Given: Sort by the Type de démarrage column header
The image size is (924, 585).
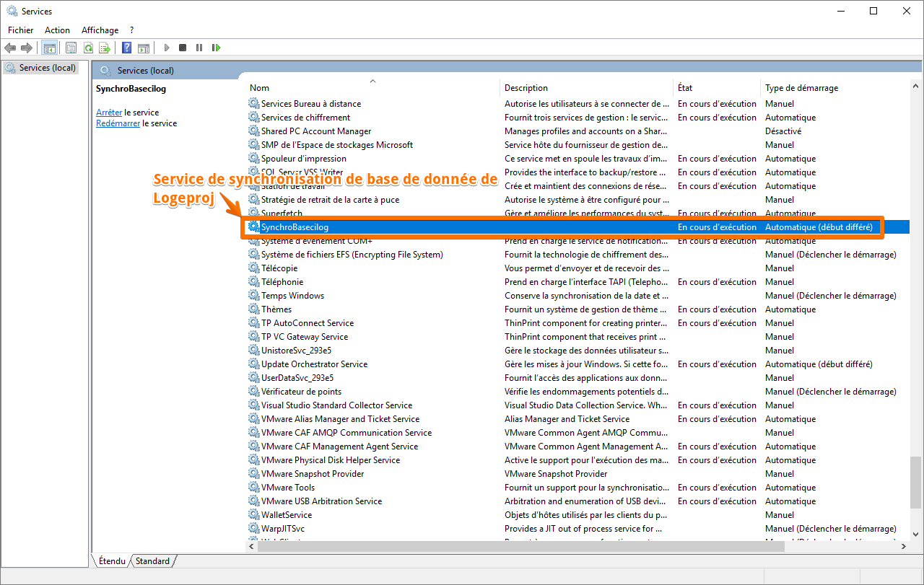Looking at the screenshot, I should pos(801,88).
